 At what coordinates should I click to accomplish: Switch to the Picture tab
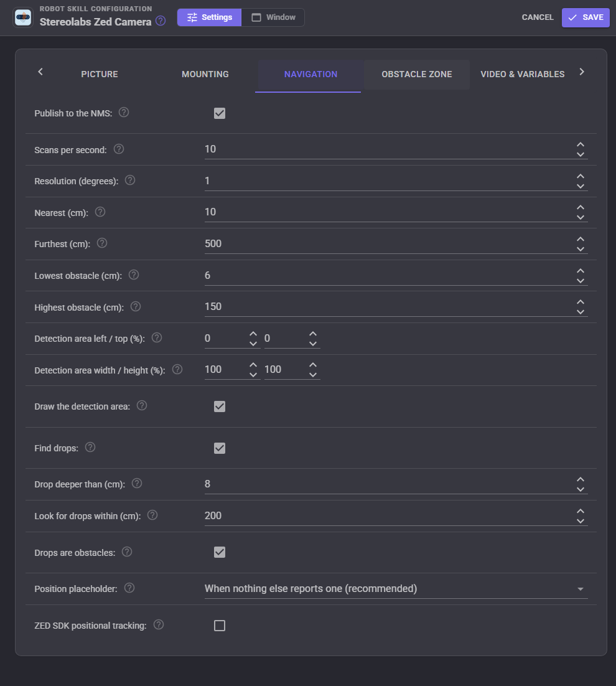pos(100,74)
